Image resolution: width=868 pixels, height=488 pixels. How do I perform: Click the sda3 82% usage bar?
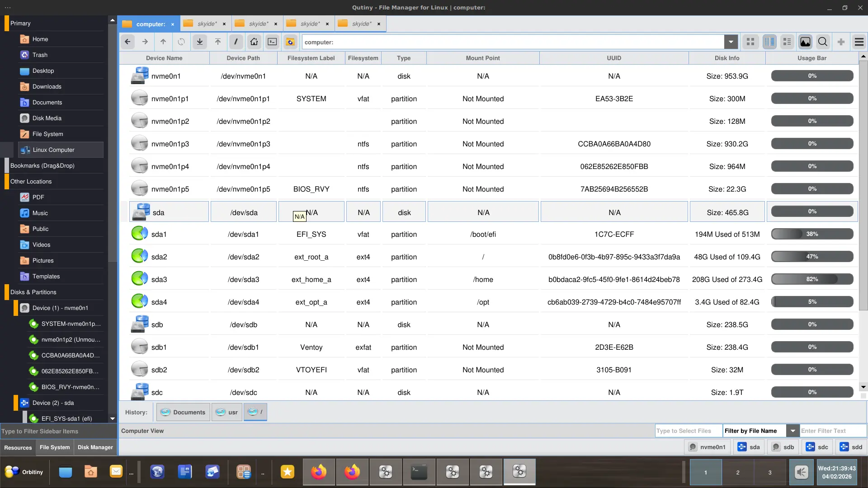pos(812,279)
